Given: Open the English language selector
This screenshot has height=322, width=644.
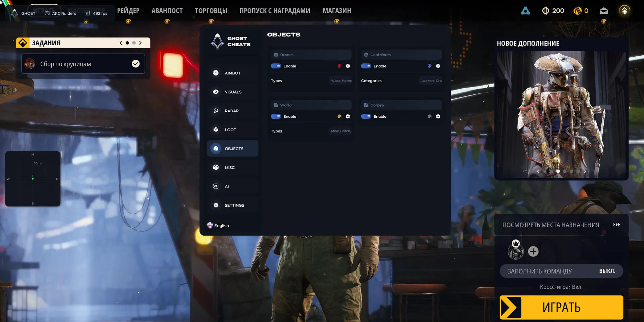Looking at the screenshot, I should pyautogui.click(x=218, y=225).
